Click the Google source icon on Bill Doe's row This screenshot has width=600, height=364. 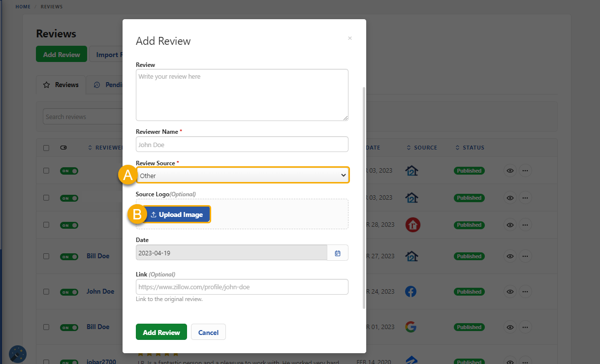411,327
